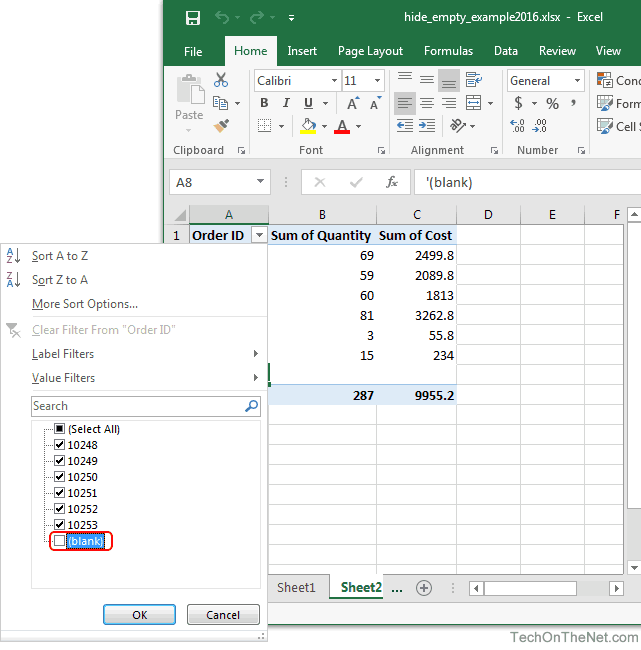Click Increase Font Size icon

pos(353,103)
